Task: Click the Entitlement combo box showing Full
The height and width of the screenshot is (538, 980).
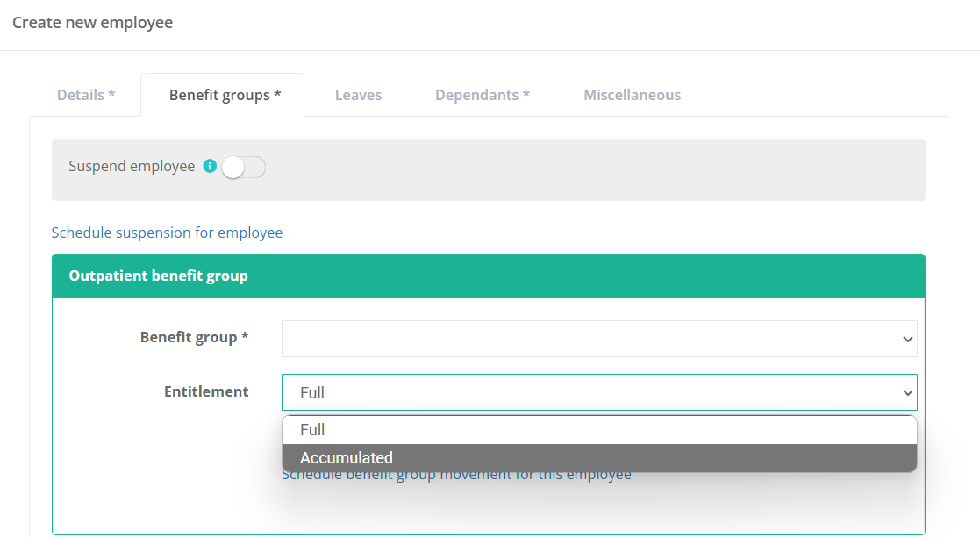Action: coord(588,392)
